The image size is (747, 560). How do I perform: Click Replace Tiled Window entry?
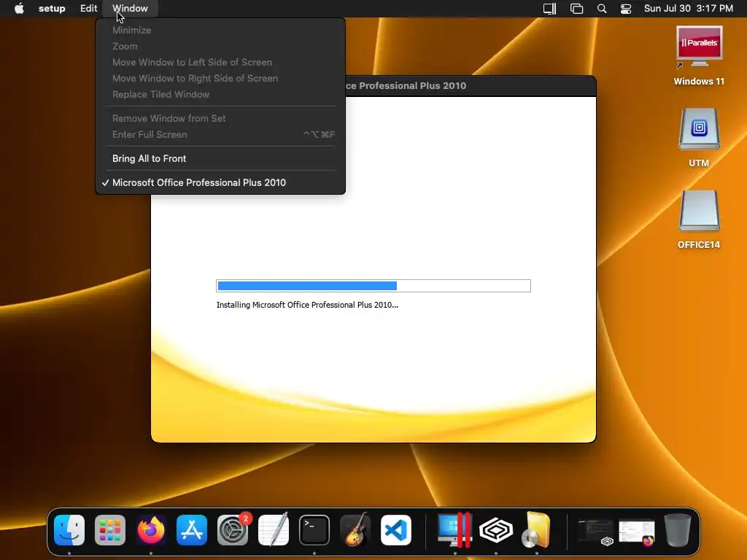click(x=220, y=94)
